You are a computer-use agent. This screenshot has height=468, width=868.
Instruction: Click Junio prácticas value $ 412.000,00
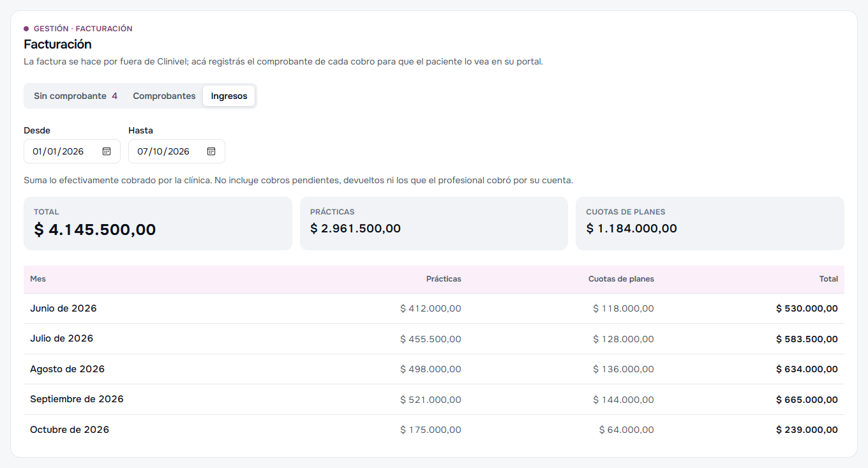[x=431, y=308]
